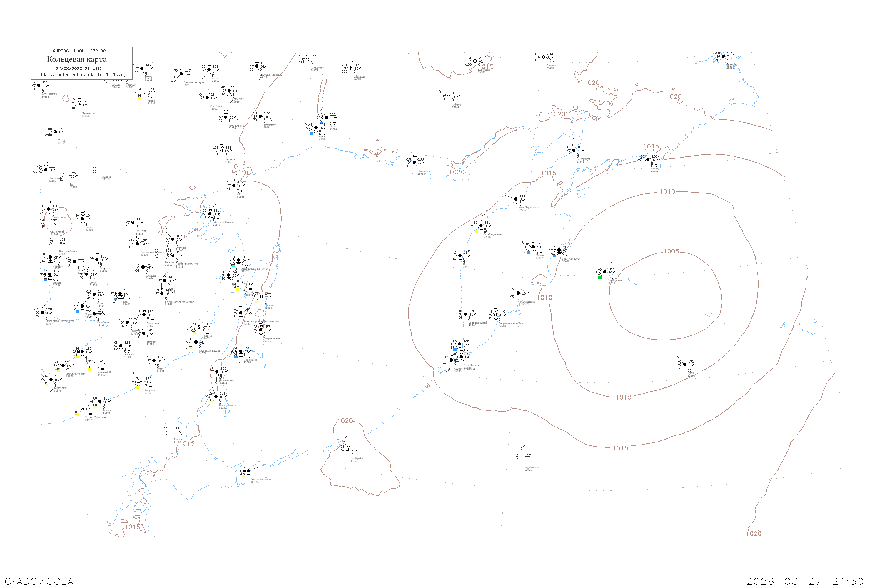This screenshot has width=882, height=588.
Task: Click the Оймякон station name label
Action: [359, 77]
